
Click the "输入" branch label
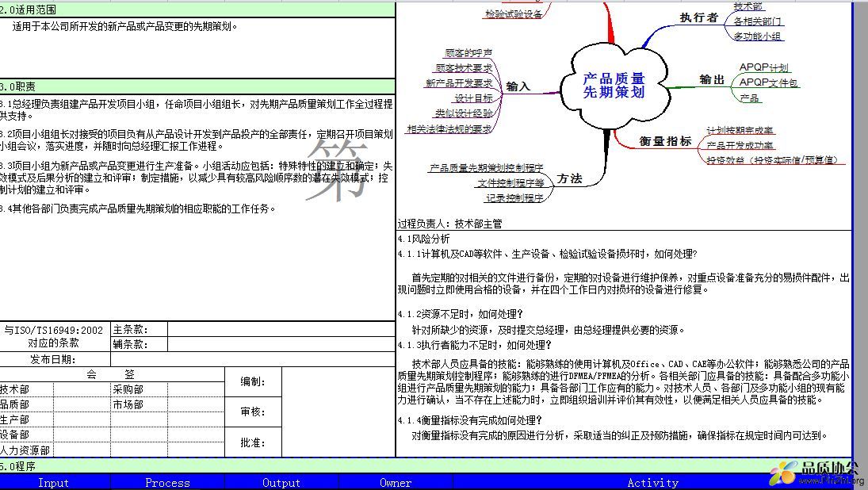tap(518, 86)
